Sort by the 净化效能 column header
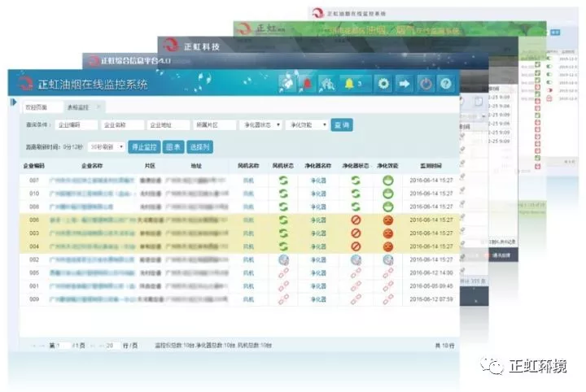 (x=387, y=166)
